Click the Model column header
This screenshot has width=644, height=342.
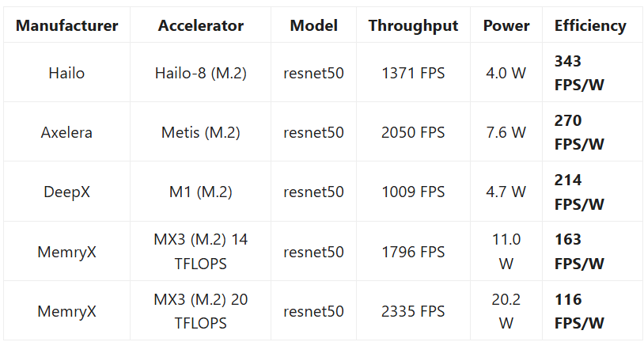coord(314,25)
